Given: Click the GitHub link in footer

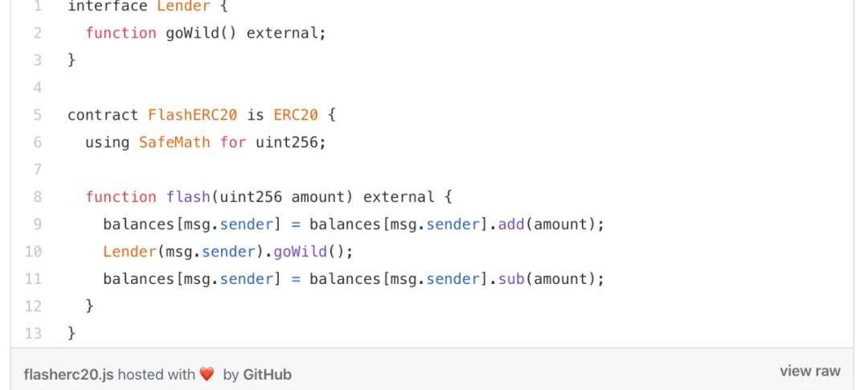Looking at the screenshot, I should pos(267,374).
